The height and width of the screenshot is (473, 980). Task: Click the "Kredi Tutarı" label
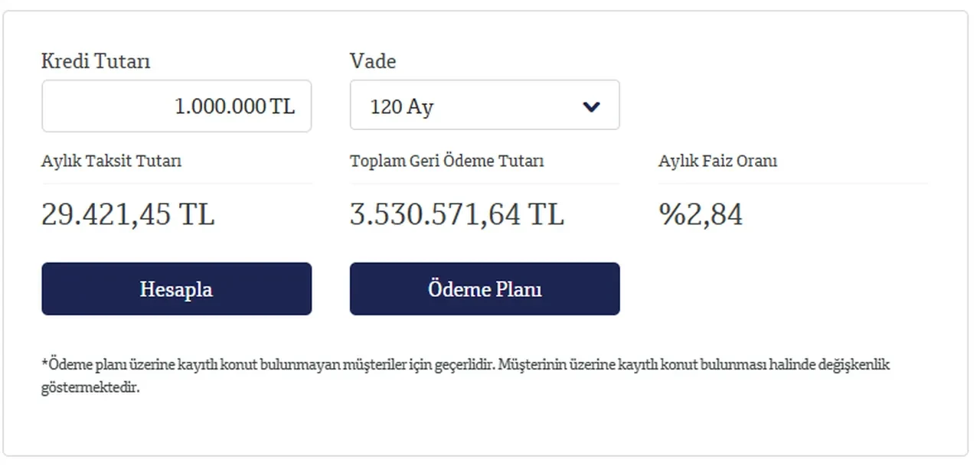pos(96,61)
